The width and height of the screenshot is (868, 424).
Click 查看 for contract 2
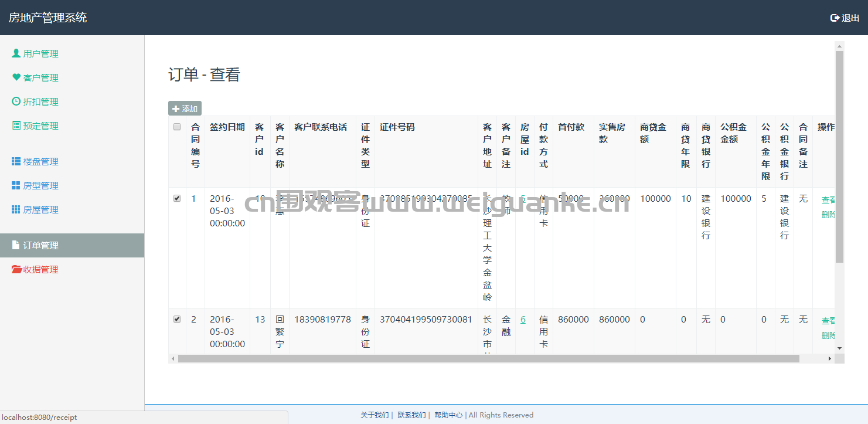click(x=828, y=321)
